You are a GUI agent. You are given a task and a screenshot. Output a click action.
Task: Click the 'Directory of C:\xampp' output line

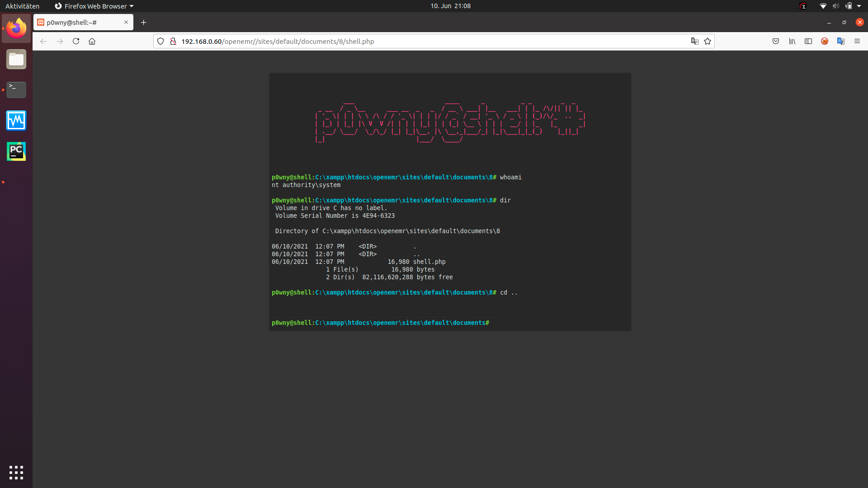coord(387,231)
